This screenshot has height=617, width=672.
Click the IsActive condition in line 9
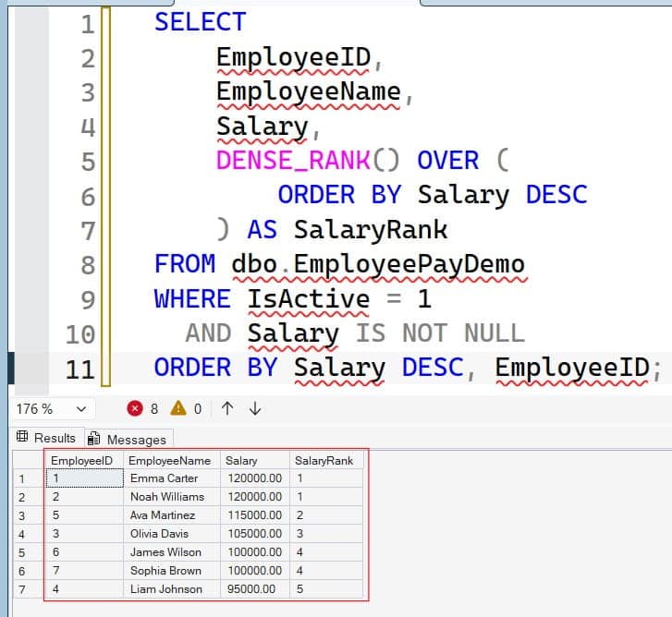click(309, 298)
